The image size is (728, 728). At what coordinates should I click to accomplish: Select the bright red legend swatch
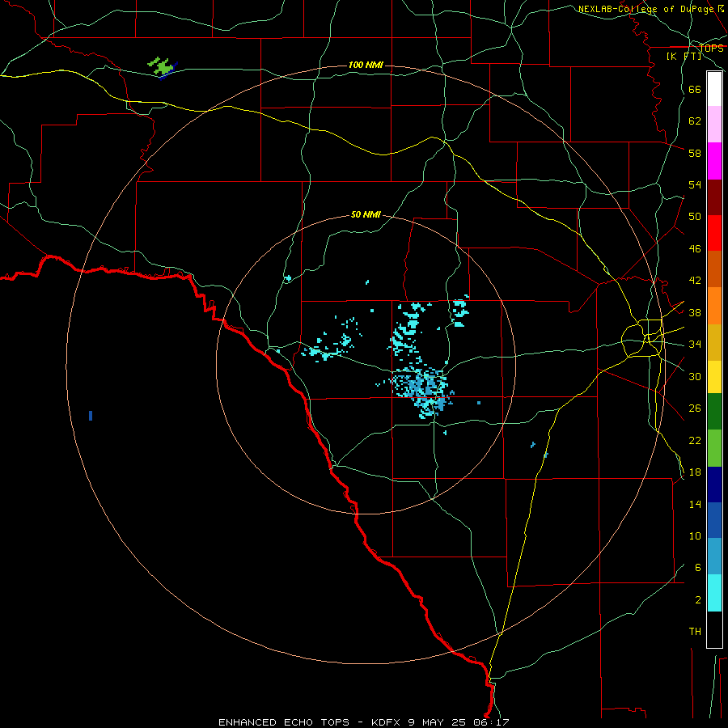coord(714,233)
